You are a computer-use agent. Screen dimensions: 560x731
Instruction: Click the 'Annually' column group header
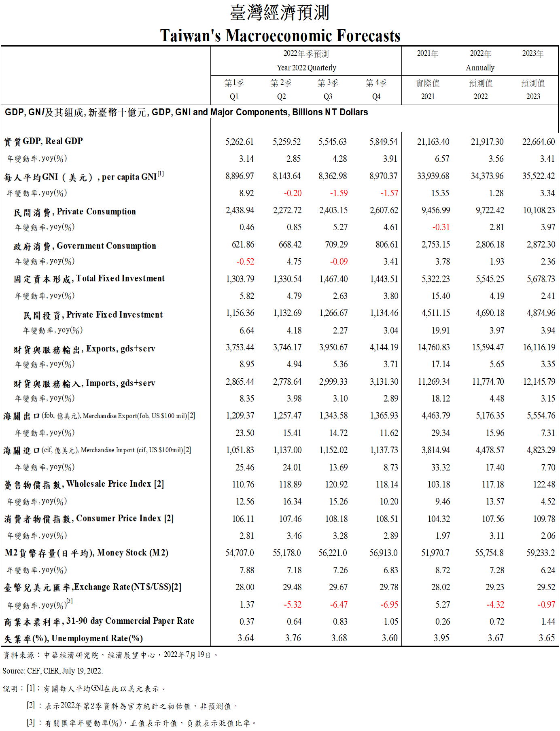tap(480, 68)
